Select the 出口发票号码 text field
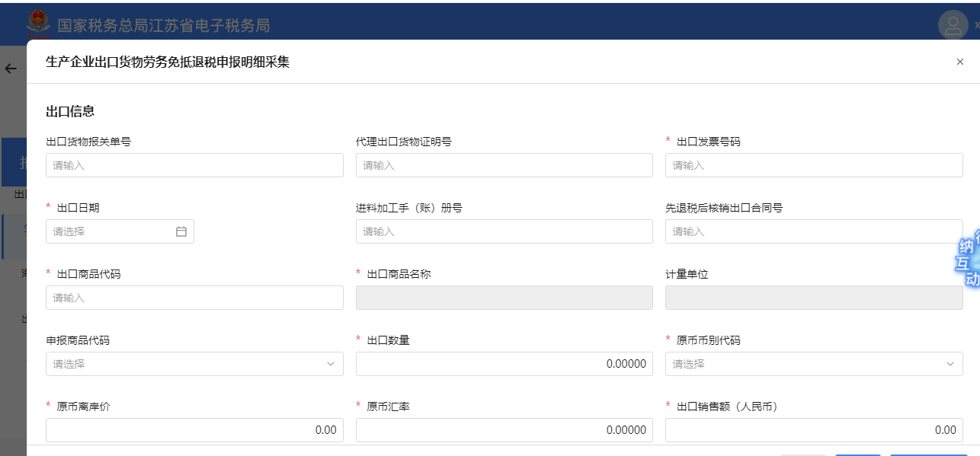Image resolution: width=980 pixels, height=456 pixels. pos(813,165)
